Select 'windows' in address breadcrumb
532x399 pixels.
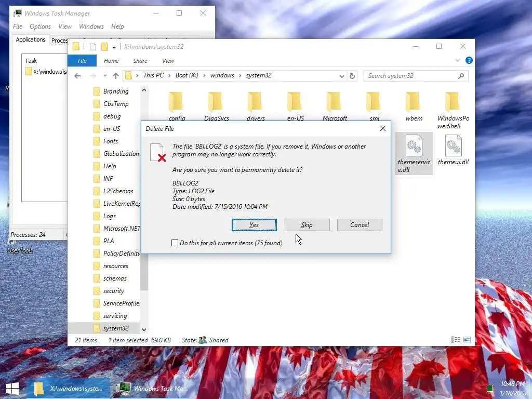tap(222, 75)
